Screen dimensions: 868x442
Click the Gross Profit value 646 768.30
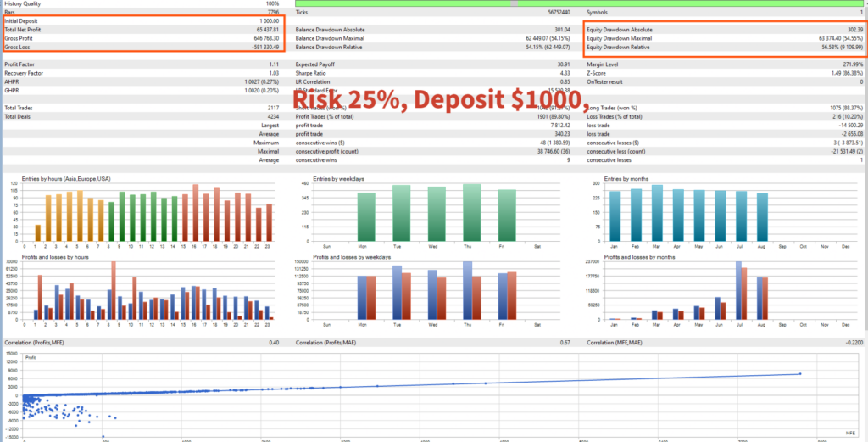tap(266, 38)
